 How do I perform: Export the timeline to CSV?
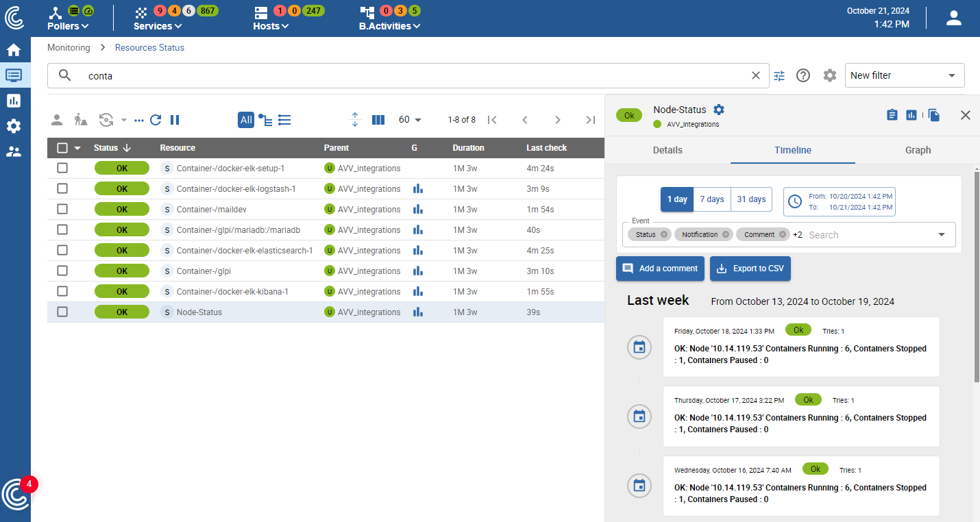tap(750, 269)
